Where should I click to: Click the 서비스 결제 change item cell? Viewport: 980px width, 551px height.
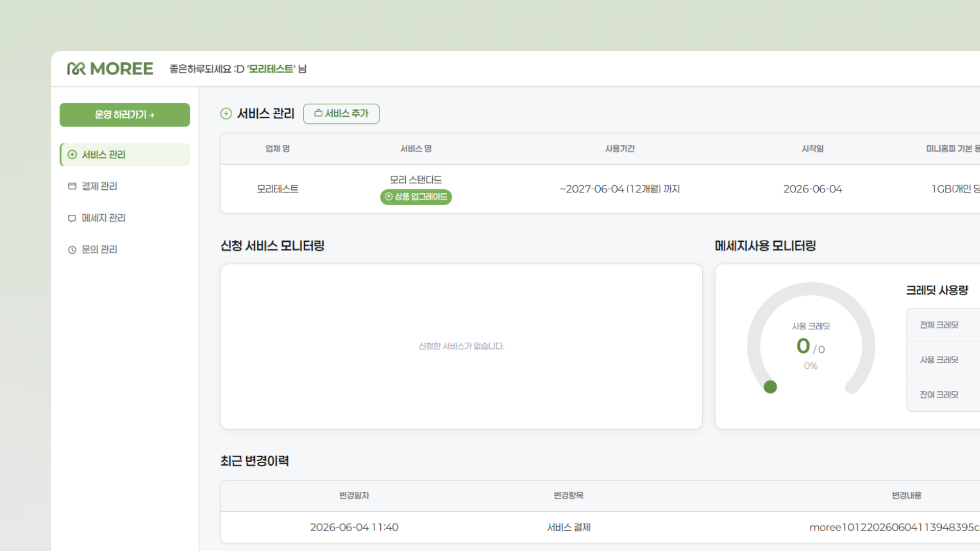(569, 527)
